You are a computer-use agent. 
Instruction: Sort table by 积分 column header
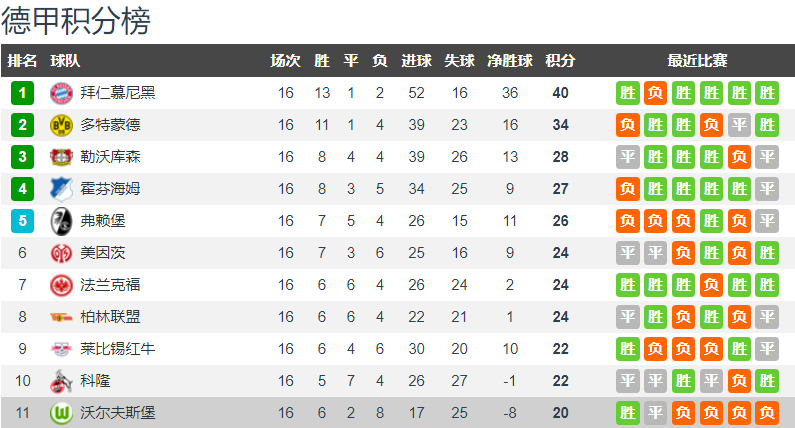(x=560, y=61)
